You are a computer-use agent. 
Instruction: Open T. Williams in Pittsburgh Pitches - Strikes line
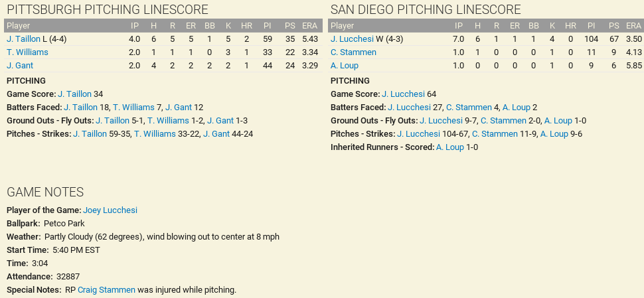pyautogui.click(x=155, y=134)
